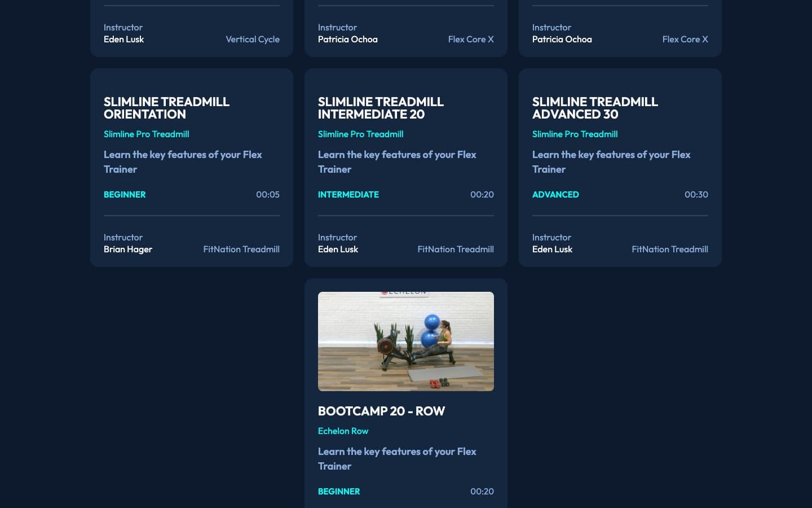The image size is (812, 508).
Task: Click Slimline Pro Treadmill under Intermediate 20
Action: (360, 134)
